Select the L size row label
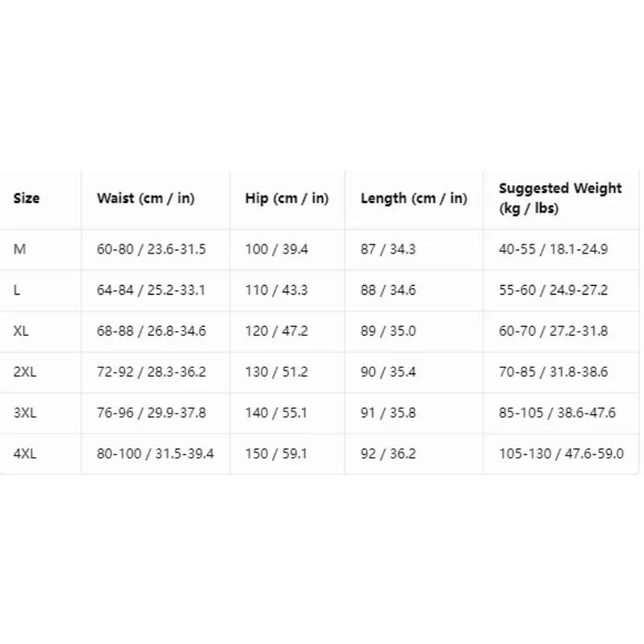Screen dimensions: 644x644 point(16,291)
